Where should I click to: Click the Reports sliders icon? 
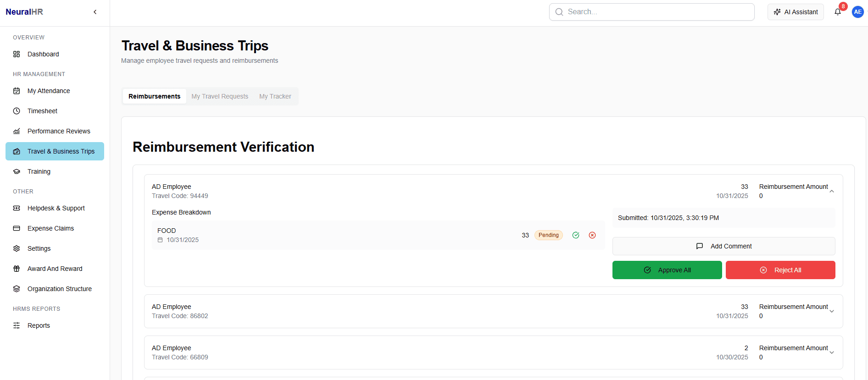(17, 325)
